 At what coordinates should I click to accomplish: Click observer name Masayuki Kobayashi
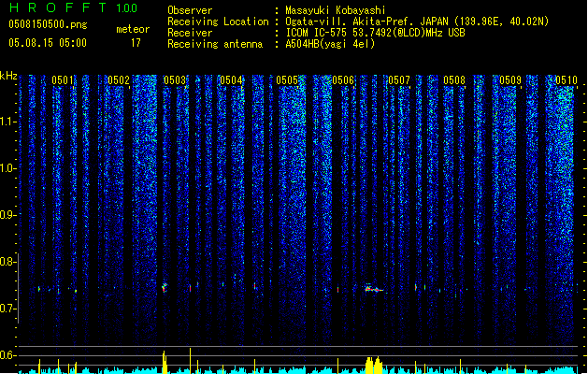[x=336, y=10]
